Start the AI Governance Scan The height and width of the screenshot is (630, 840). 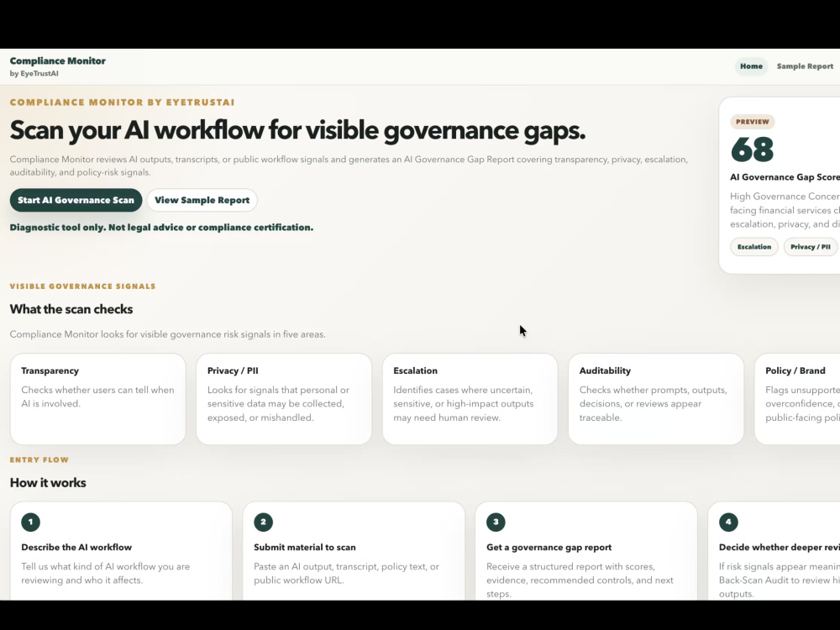(76, 200)
